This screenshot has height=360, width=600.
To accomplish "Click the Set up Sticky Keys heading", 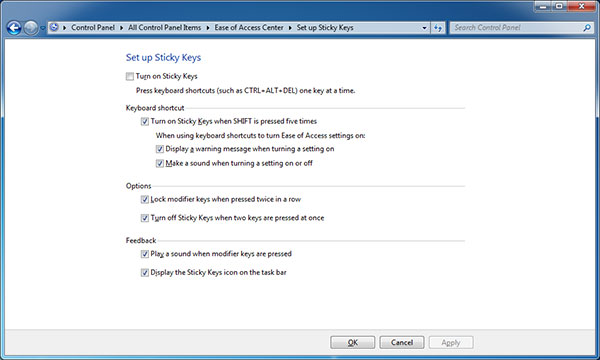I will [x=163, y=57].
